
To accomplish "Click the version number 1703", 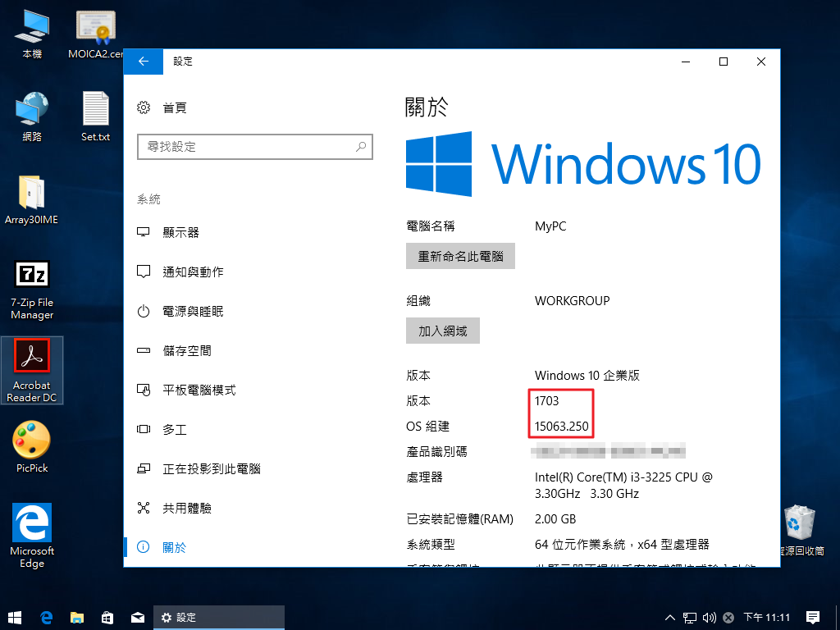I will tap(546, 400).
